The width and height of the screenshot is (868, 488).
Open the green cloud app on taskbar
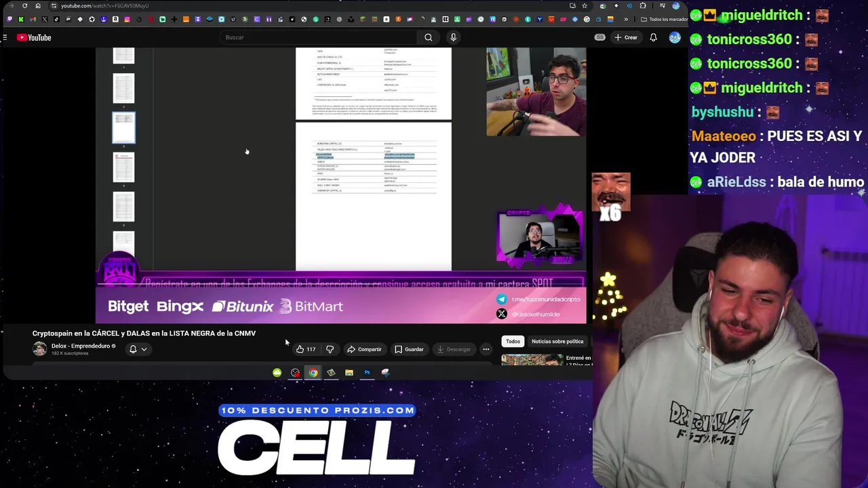click(x=277, y=372)
